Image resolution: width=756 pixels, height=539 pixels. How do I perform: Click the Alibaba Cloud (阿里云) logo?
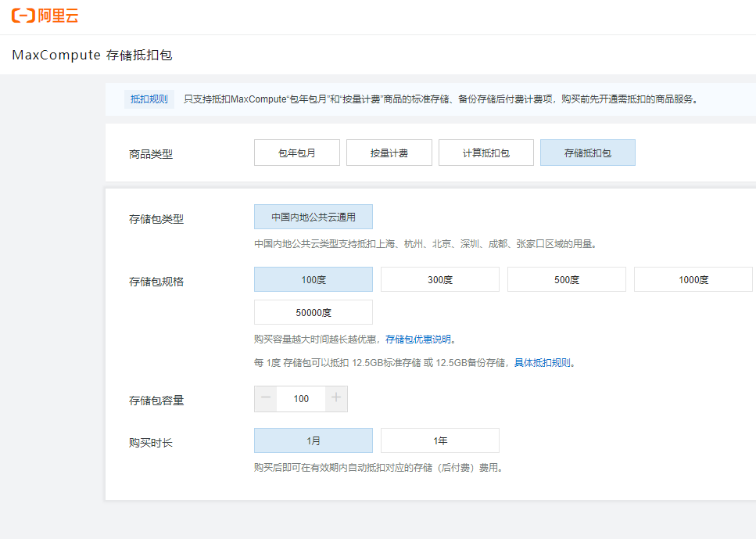[45, 16]
